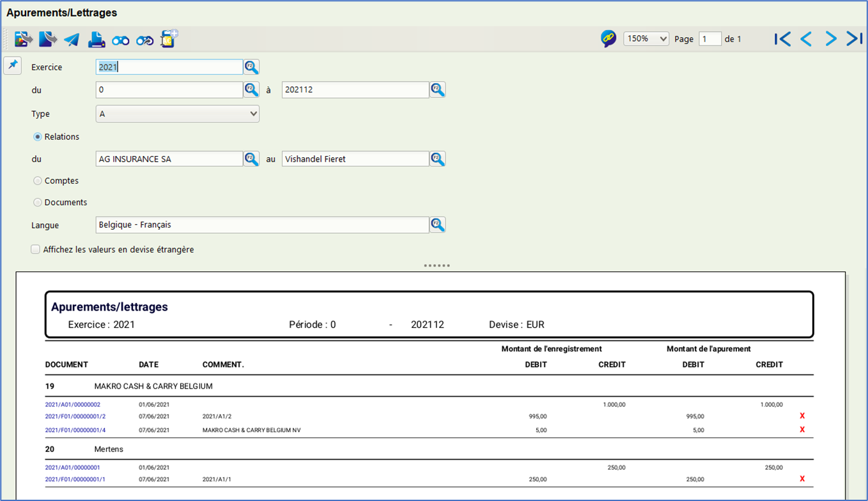
Task: Click the binoculars find-next icon
Action: point(145,41)
